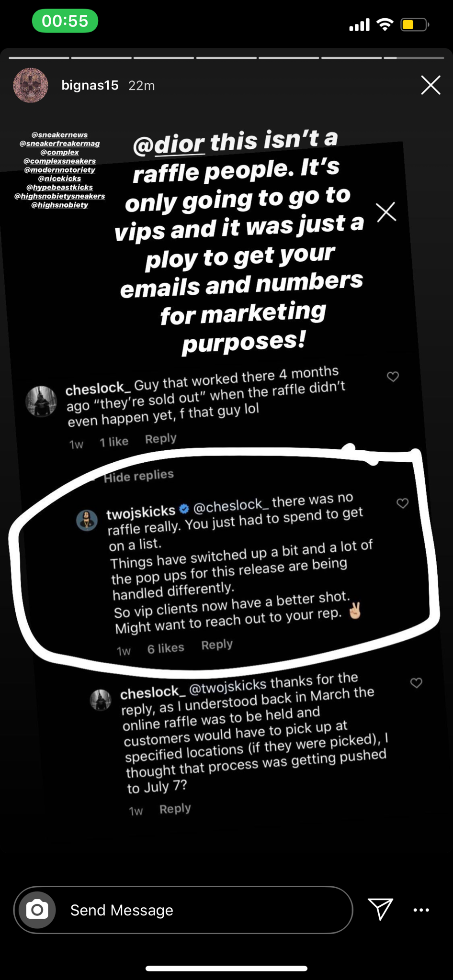Tap @highsnobiety tag in story

pos(59,205)
